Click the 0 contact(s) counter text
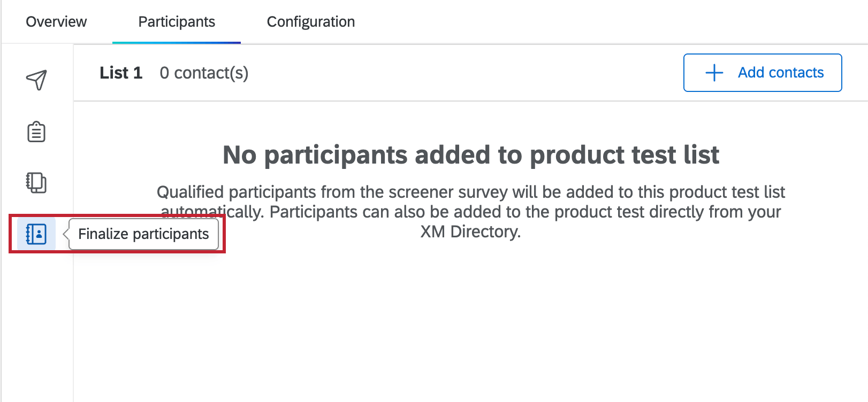The width and height of the screenshot is (868, 402). [x=204, y=73]
